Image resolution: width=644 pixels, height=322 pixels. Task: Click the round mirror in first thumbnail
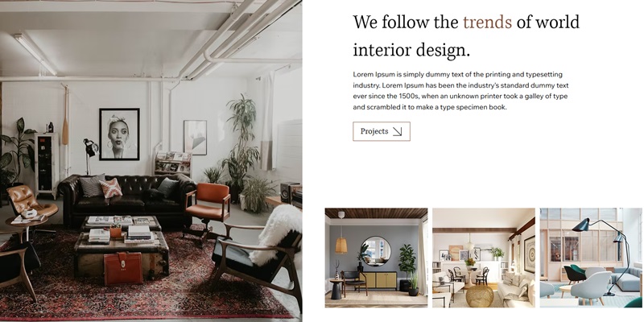point(377,250)
